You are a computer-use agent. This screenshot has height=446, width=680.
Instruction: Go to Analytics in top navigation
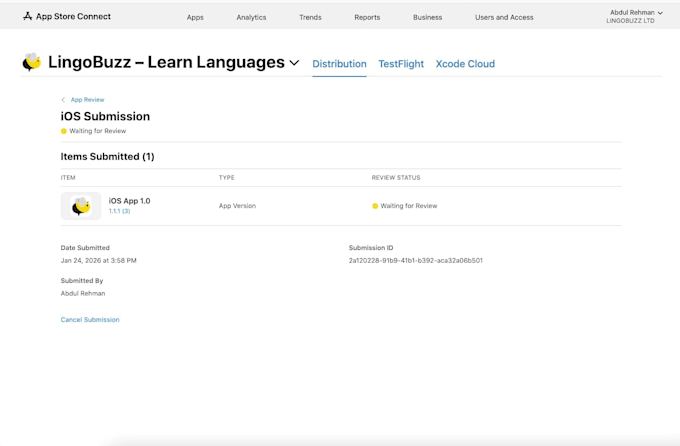click(x=252, y=17)
